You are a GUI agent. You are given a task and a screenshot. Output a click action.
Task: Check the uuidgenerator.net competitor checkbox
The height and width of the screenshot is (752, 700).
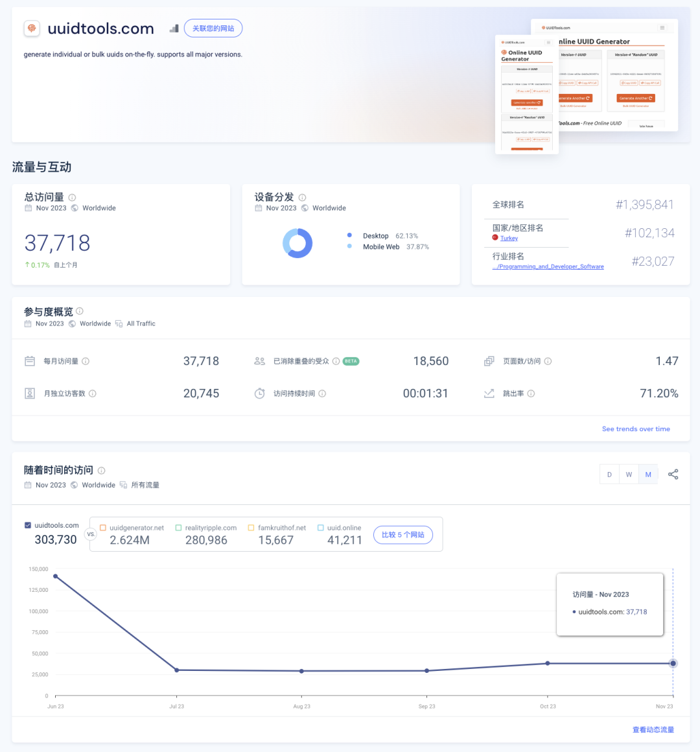pyautogui.click(x=103, y=528)
